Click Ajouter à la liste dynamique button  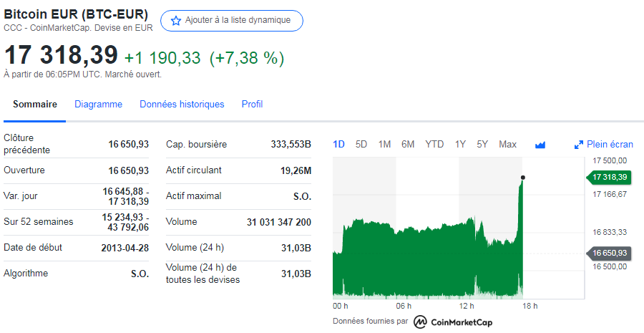(x=232, y=21)
